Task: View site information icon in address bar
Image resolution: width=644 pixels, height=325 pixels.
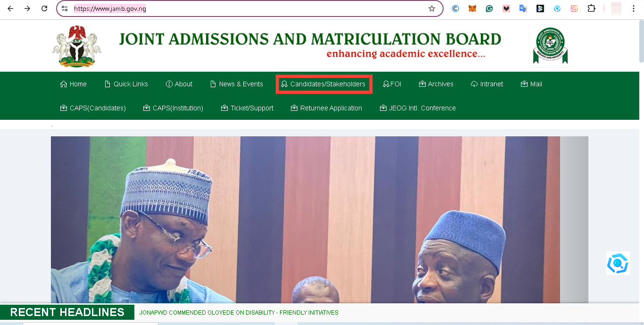Action: pos(65,8)
